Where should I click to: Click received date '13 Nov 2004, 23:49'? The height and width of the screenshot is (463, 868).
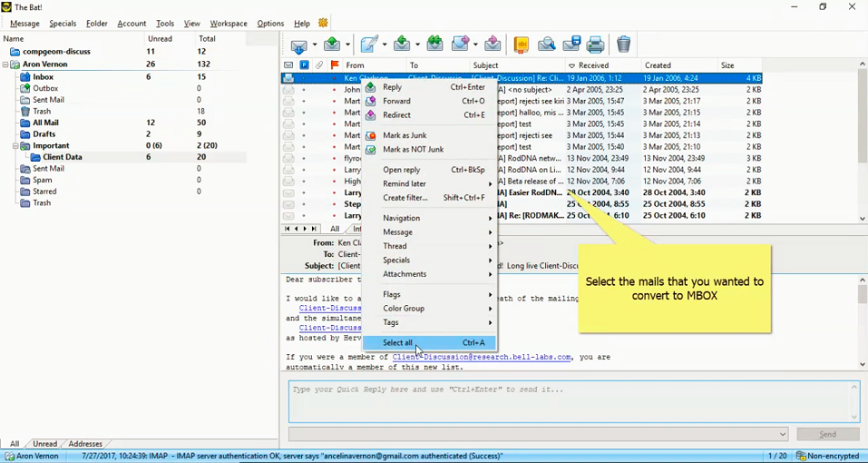click(x=596, y=158)
